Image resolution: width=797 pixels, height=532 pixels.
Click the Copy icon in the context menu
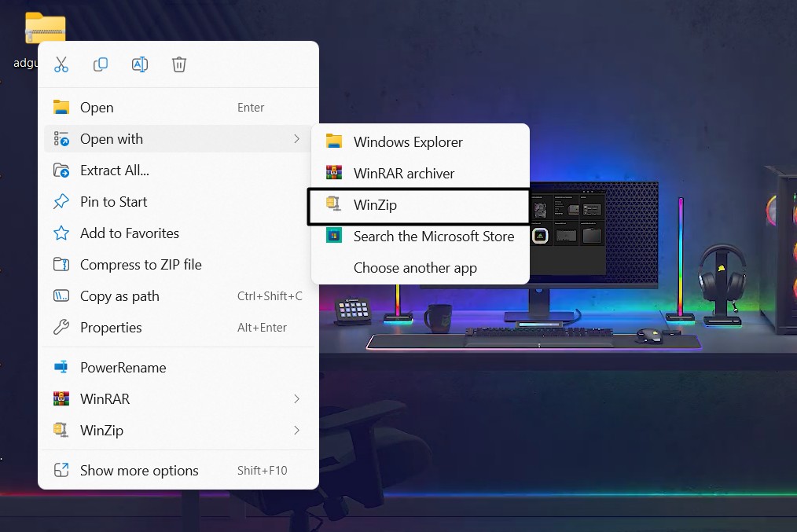click(x=101, y=64)
